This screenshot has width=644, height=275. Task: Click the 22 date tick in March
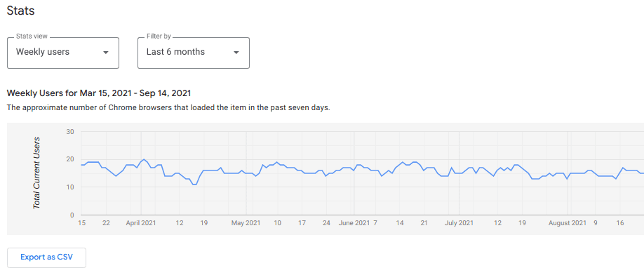106,223
